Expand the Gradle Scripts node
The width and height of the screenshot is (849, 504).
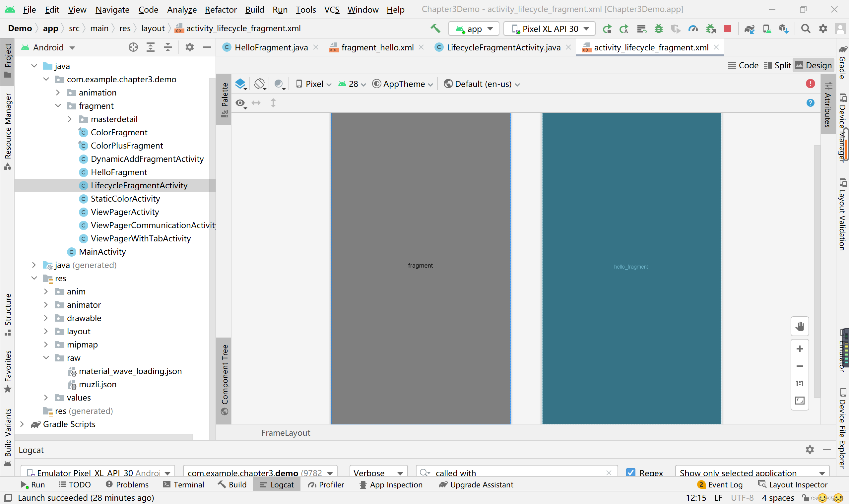click(x=22, y=424)
